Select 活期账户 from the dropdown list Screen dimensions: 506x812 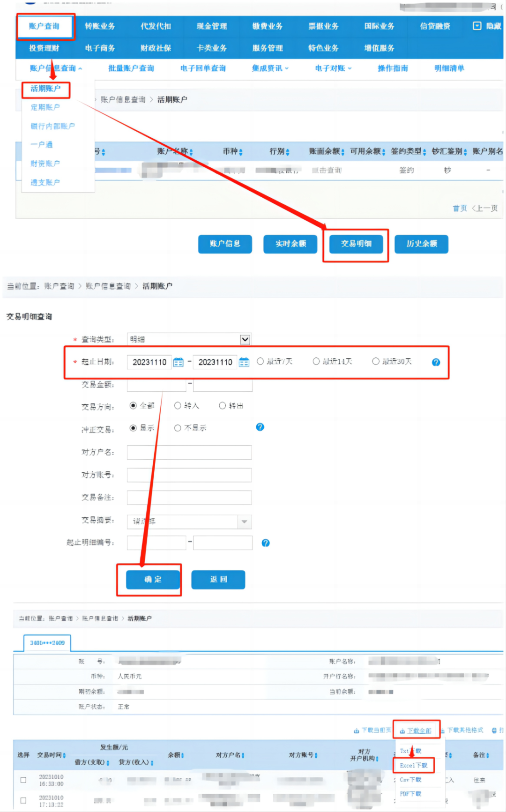[x=45, y=89]
